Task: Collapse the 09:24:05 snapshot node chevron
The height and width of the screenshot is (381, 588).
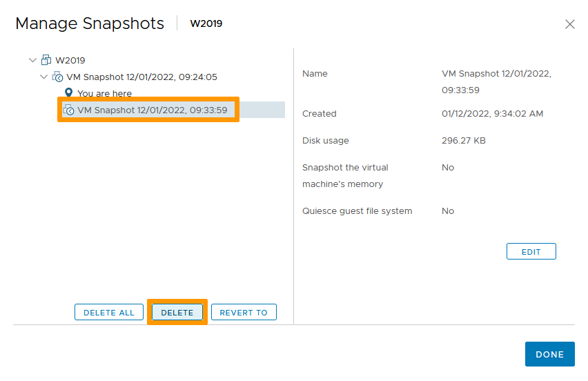Action: tap(44, 77)
